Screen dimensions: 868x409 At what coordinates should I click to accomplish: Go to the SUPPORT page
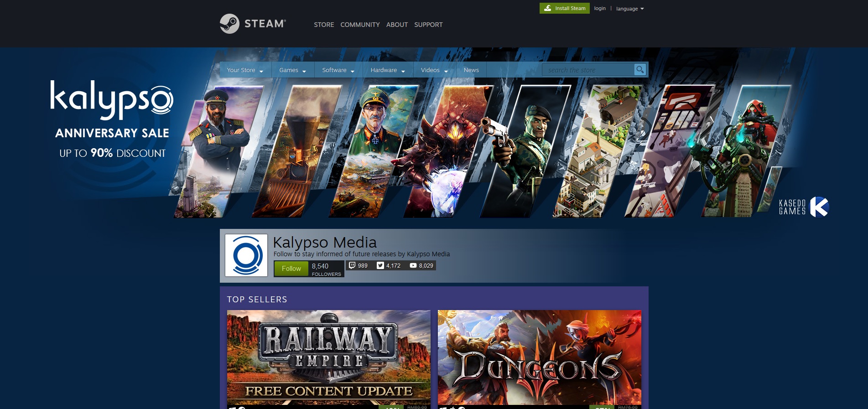coord(428,25)
